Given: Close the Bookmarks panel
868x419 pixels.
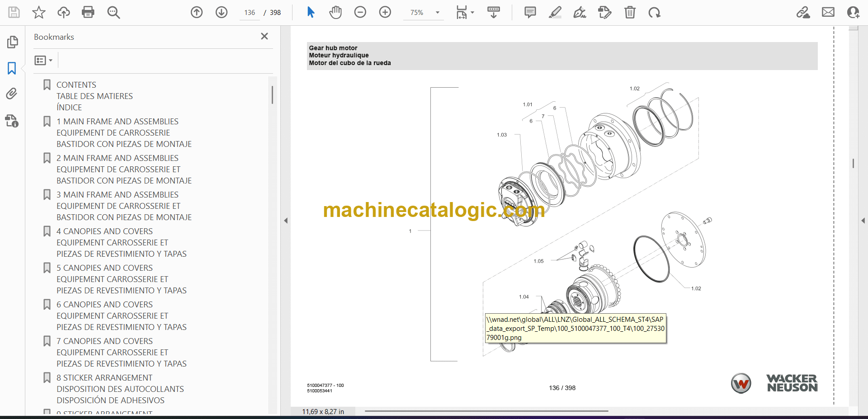Looking at the screenshot, I should pos(264,36).
